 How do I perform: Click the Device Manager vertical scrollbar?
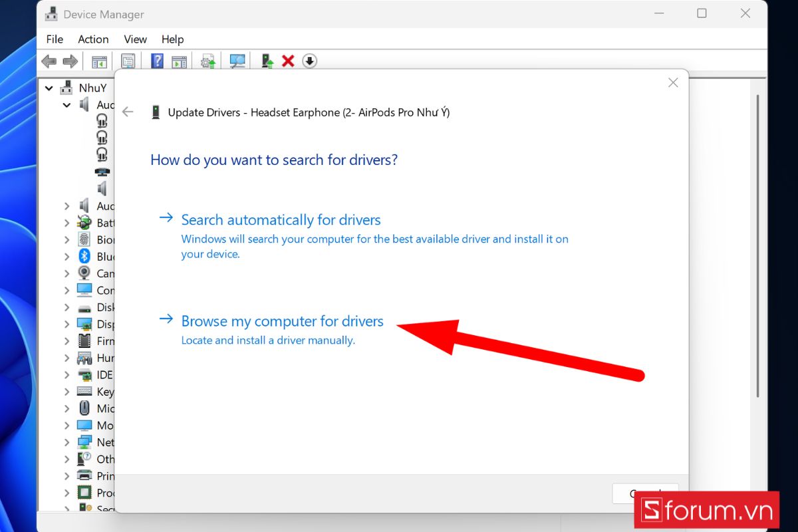click(757, 246)
